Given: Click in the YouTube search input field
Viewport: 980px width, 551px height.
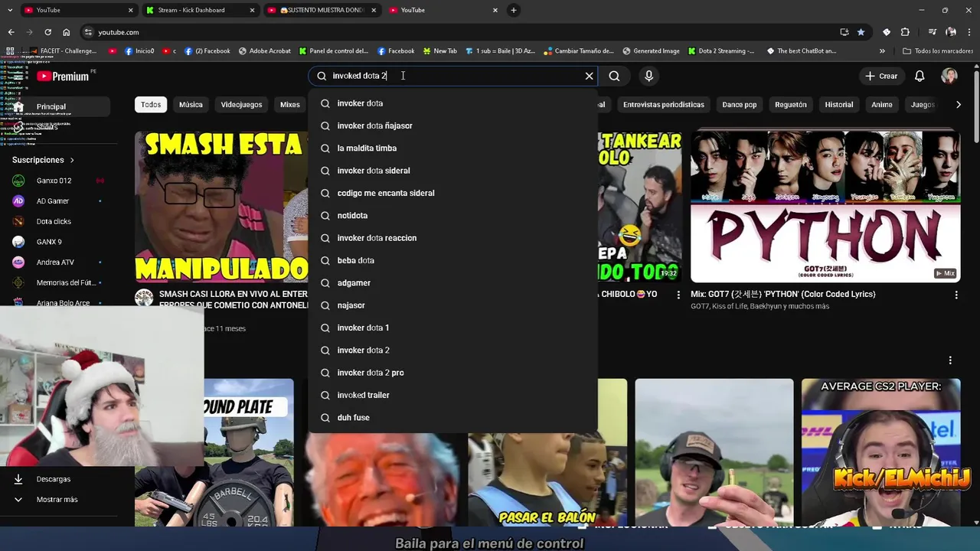Looking at the screenshot, I should 452,76.
